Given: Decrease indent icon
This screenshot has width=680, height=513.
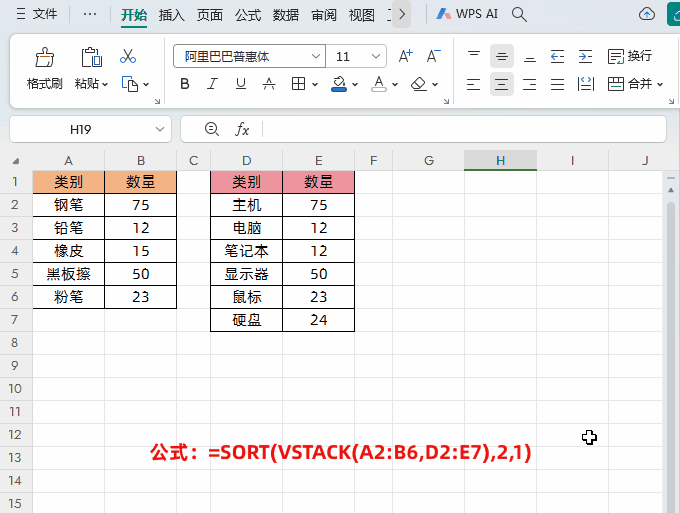Looking at the screenshot, I should click(557, 56).
